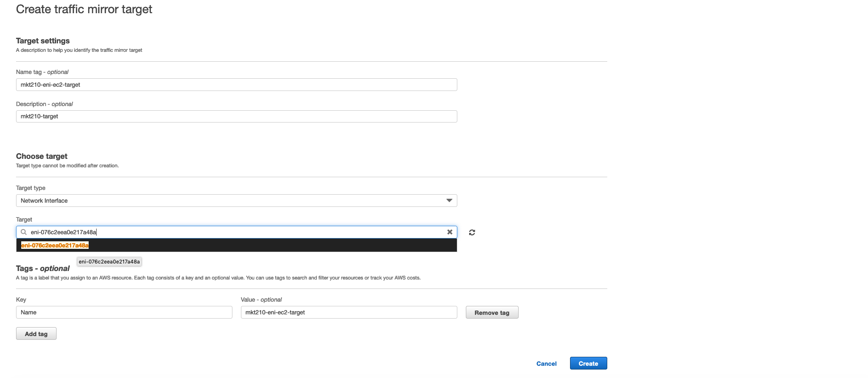Click the "Name tag - optional" label
868x378 pixels.
(42, 72)
